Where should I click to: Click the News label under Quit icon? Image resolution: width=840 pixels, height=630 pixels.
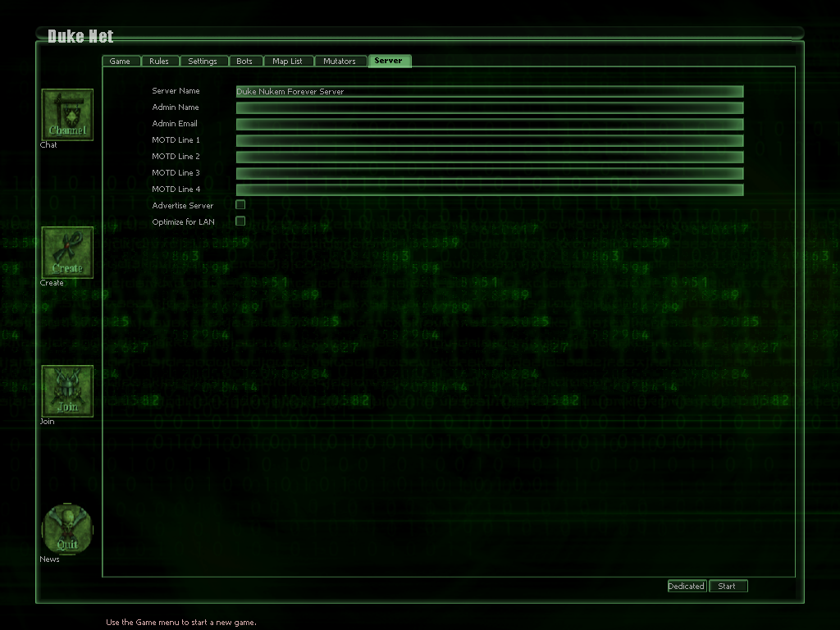[49, 559]
